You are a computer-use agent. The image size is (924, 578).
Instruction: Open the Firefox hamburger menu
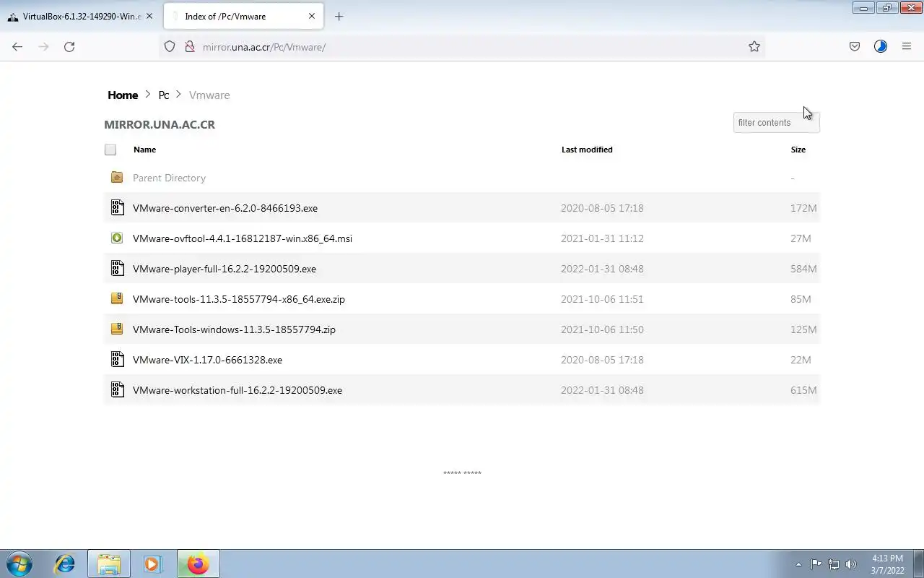point(907,46)
